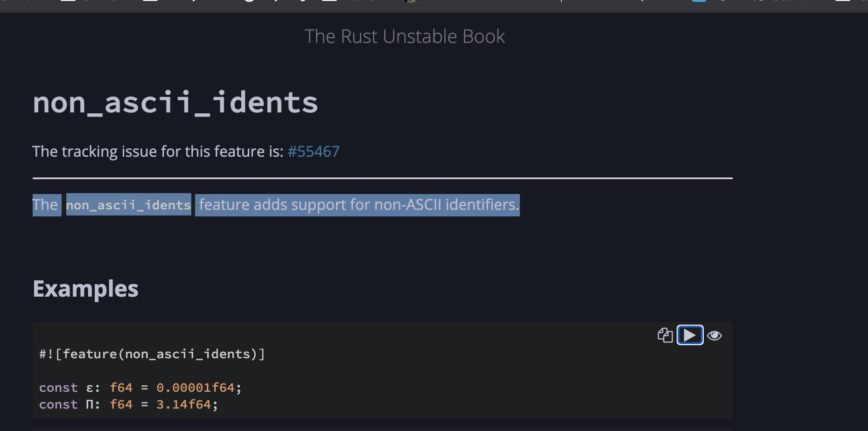This screenshot has height=431, width=868.
Task: Click the non_ascii_idents page heading
Action: [x=175, y=103]
